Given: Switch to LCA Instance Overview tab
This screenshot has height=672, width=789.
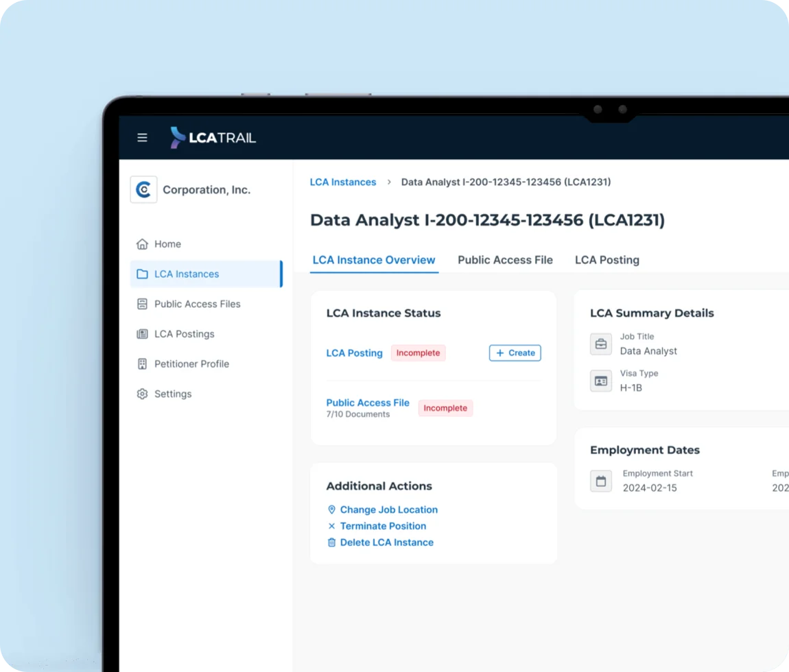Looking at the screenshot, I should pyautogui.click(x=374, y=260).
